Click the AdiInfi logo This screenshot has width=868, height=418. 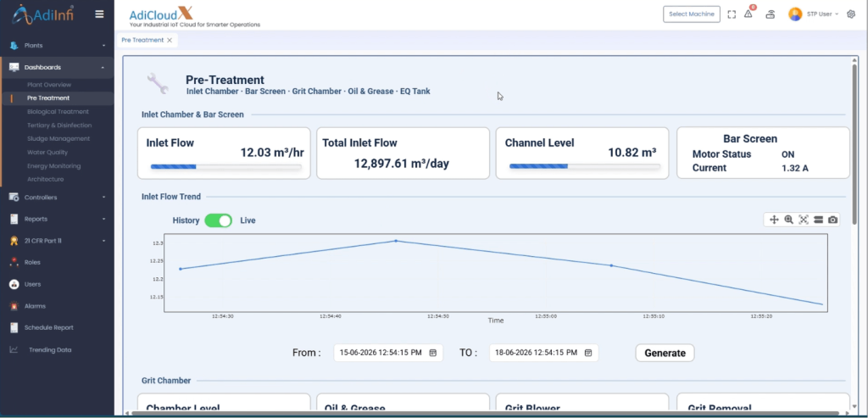pyautogui.click(x=42, y=14)
